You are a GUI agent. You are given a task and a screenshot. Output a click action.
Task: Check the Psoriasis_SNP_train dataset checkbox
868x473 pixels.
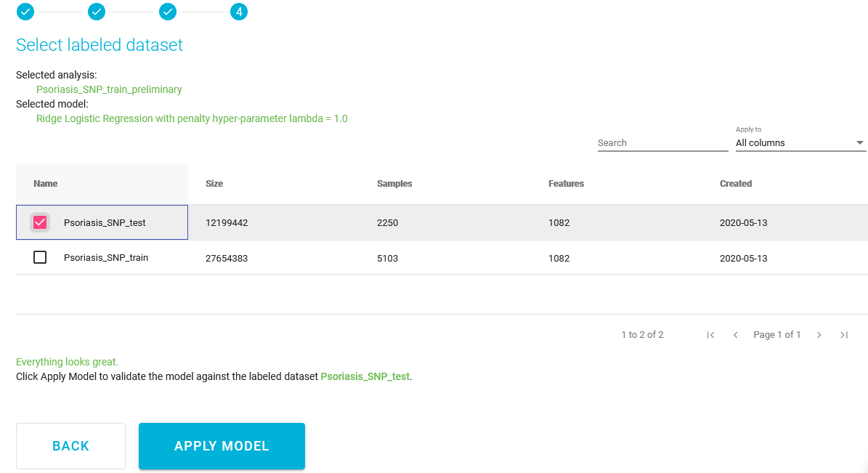coord(40,257)
